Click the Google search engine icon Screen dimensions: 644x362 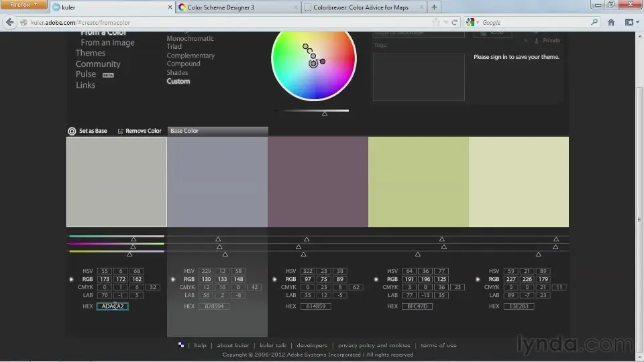point(470,22)
